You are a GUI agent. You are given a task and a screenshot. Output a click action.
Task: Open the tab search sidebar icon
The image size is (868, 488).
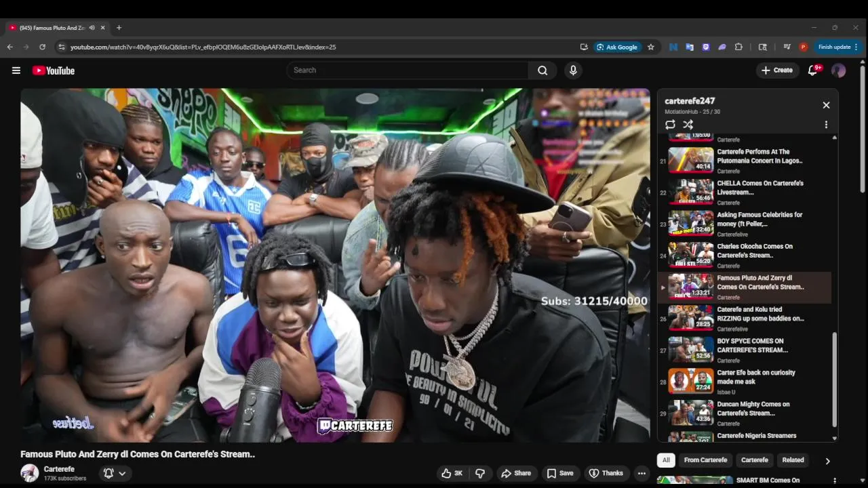763,47
